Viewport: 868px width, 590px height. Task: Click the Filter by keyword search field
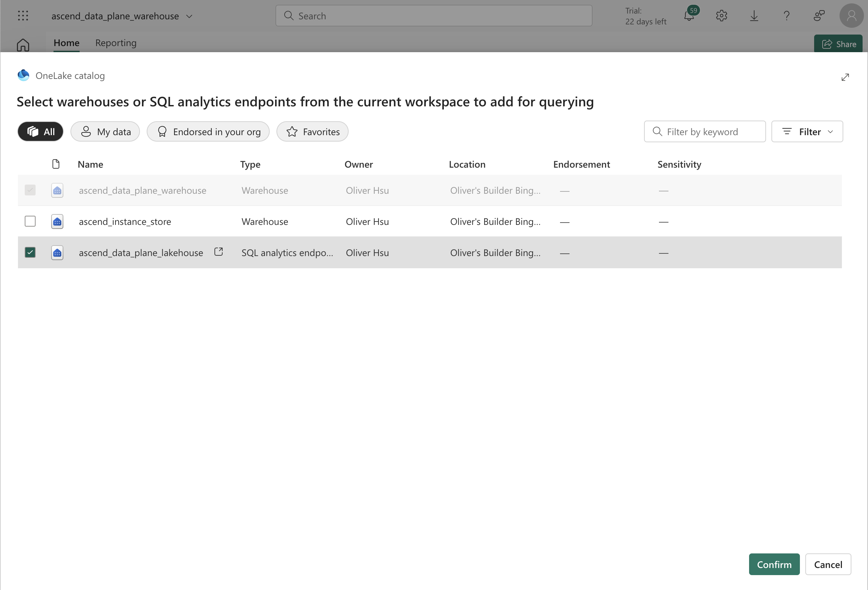pyautogui.click(x=704, y=131)
